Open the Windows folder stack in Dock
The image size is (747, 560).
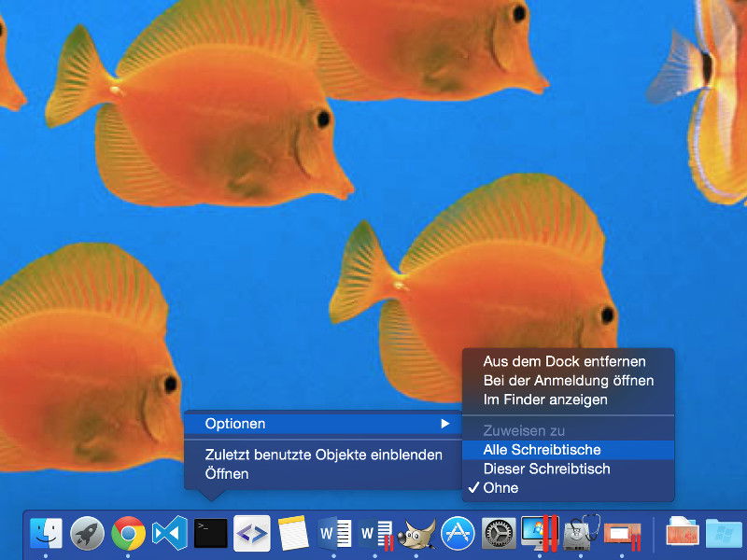coord(724,533)
